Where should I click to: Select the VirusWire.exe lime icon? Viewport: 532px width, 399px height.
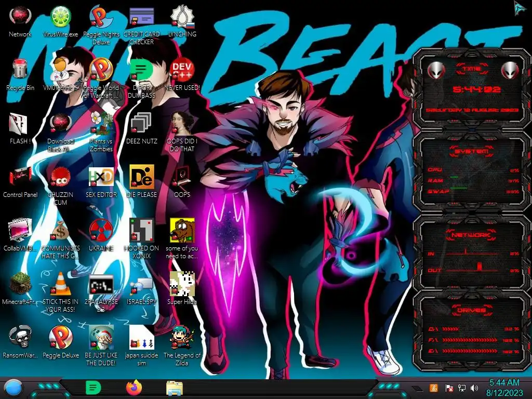[x=60, y=16]
